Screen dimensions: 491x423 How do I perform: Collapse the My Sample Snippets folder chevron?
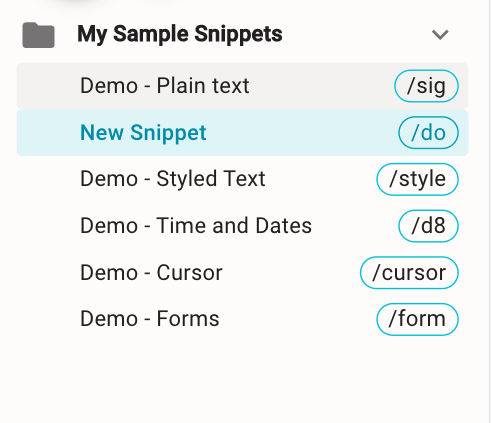click(x=440, y=35)
